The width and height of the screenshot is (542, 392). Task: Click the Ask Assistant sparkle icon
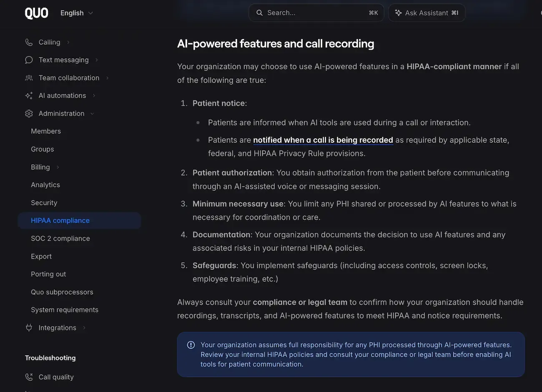coord(398,13)
